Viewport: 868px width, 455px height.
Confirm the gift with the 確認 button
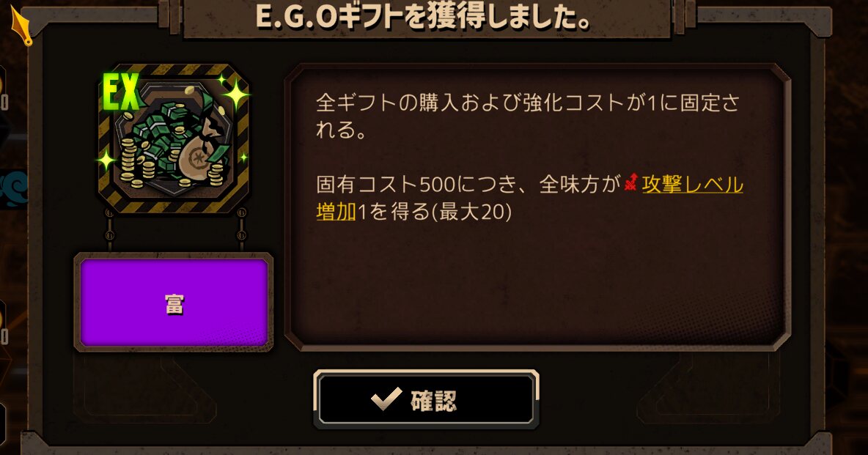(x=426, y=399)
